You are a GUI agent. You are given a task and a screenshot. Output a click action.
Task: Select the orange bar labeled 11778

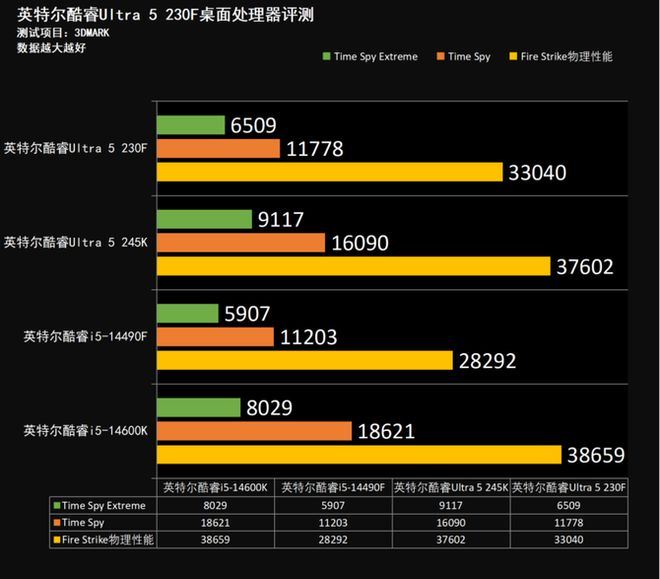(218, 149)
